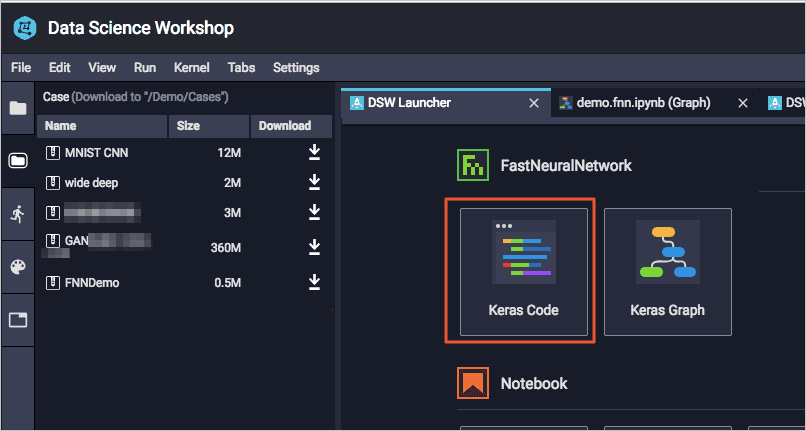Sort cases by the Name column header
This screenshot has height=431, width=806.
point(102,126)
